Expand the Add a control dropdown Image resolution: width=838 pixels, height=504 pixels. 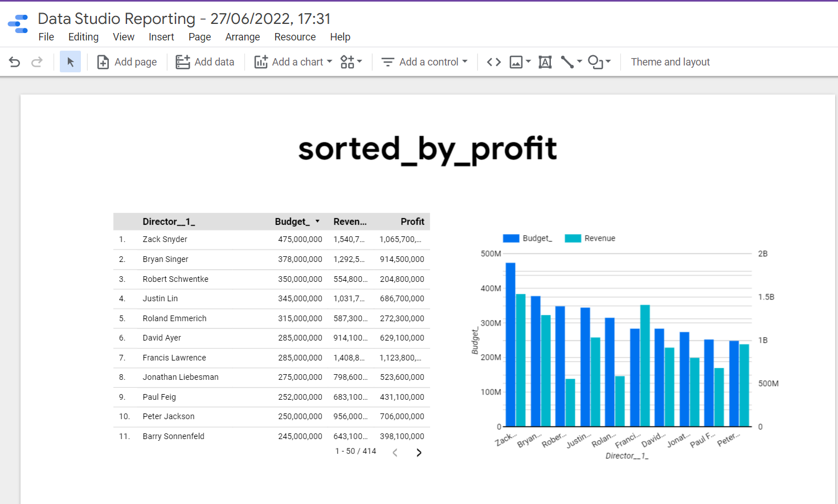tap(424, 62)
